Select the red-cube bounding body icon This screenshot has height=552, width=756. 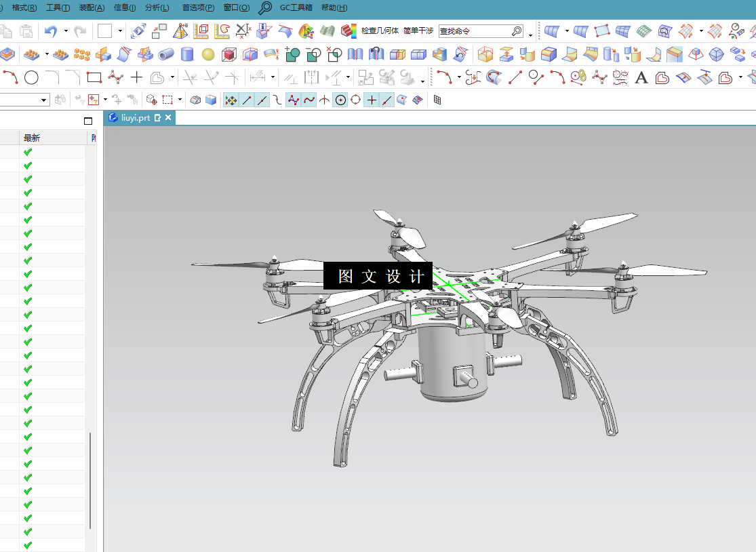tap(229, 54)
